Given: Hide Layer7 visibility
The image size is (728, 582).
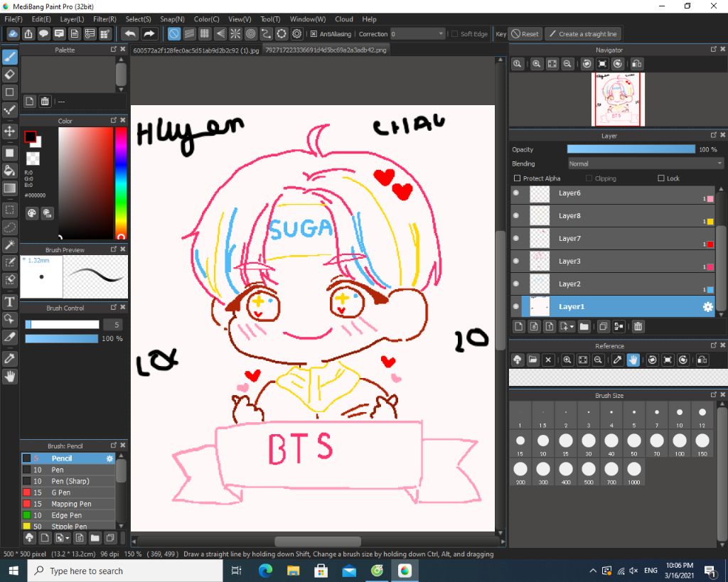Looking at the screenshot, I should (516, 238).
